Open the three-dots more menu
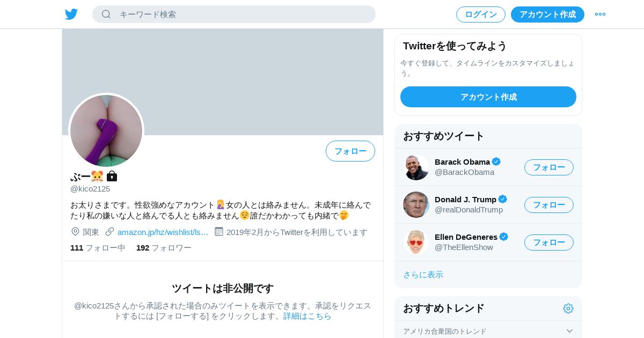The height and width of the screenshot is (338, 644). 600,14
